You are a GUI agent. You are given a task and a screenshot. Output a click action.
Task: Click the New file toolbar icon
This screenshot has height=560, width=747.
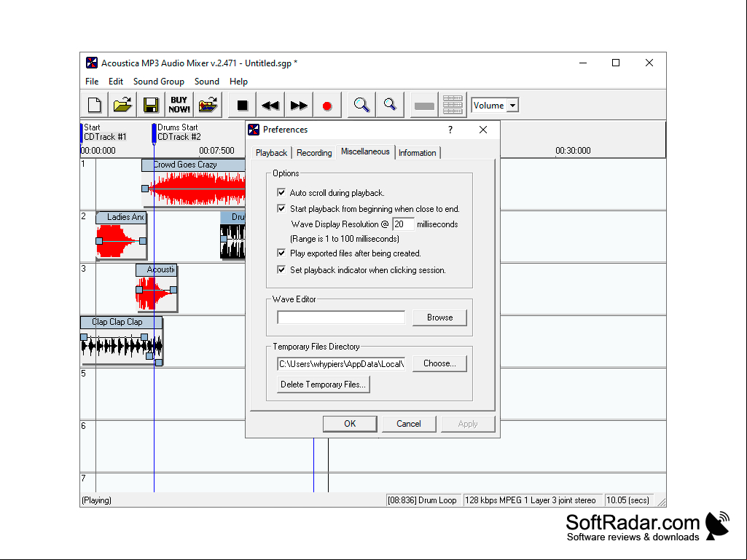(94, 105)
